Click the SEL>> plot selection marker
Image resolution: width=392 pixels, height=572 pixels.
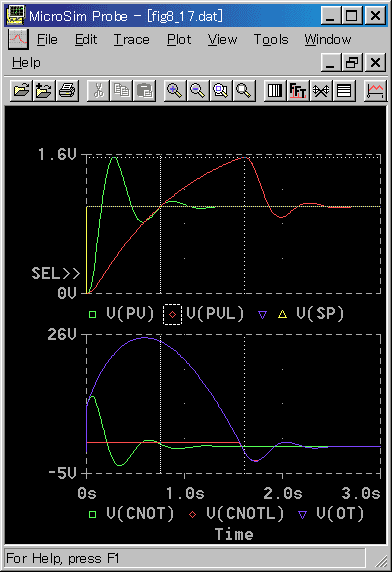pyautogui.click(x=55, y=273)
